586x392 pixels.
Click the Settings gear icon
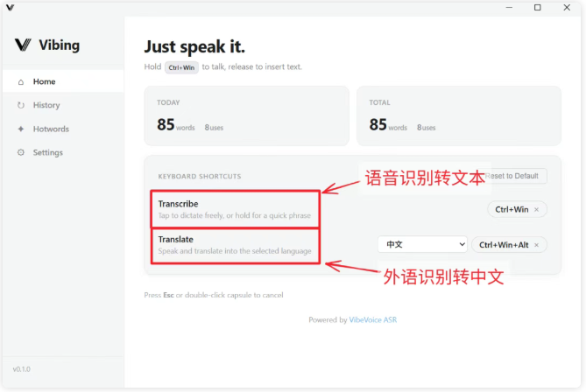pos(21,153)
